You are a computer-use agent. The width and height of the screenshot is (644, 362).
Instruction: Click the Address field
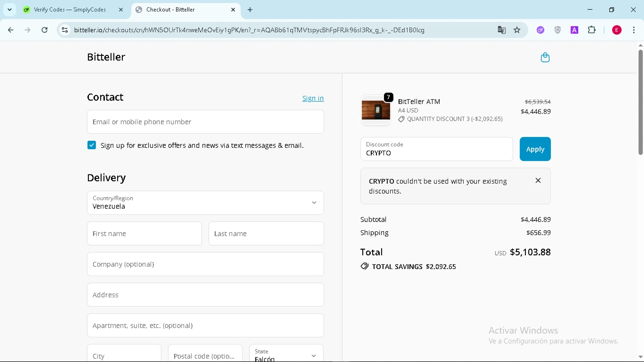(x=205, y=295)
